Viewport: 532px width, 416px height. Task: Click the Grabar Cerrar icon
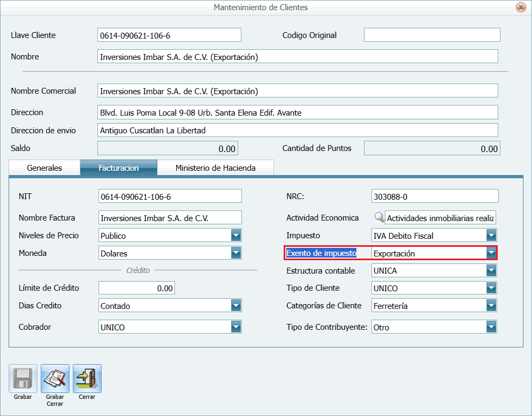coord(55,379)
